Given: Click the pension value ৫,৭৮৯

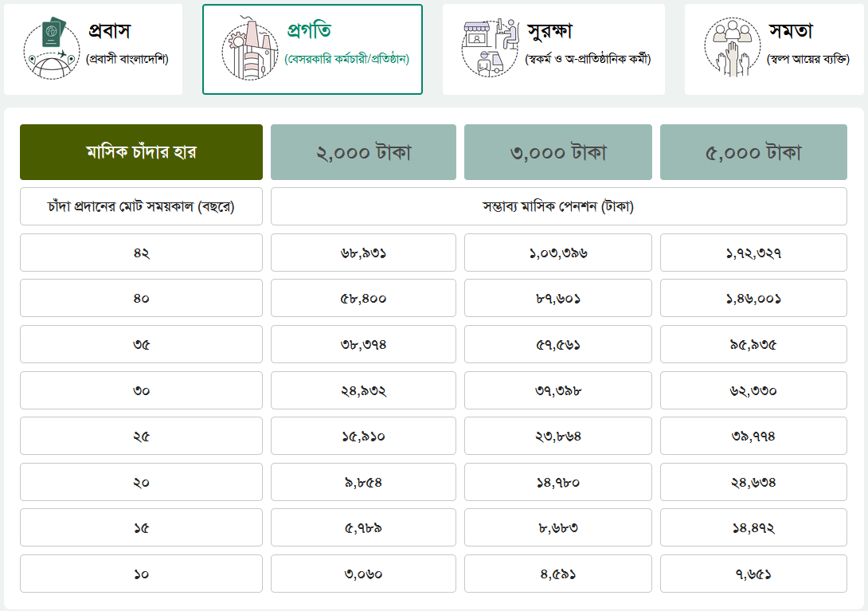Looking at the screenshot, I should (x=363, y=527).
